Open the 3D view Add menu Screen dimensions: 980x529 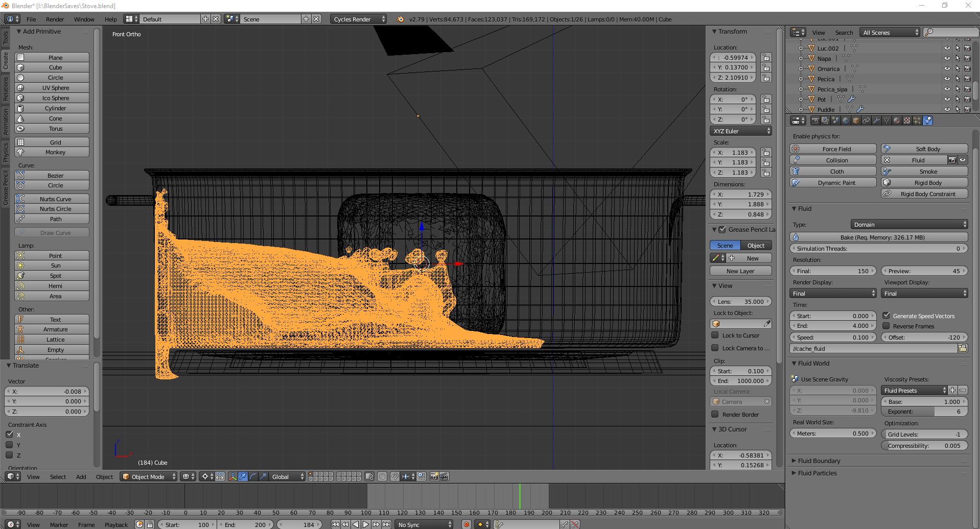click(81, 476)
